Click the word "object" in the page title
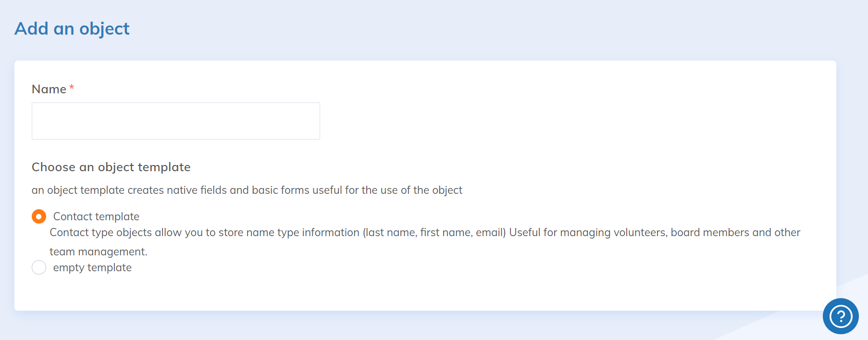 point(104,29)
